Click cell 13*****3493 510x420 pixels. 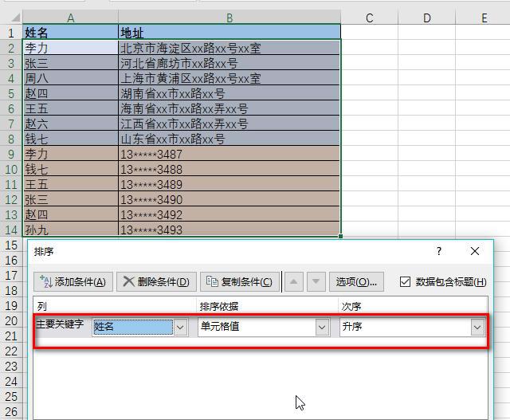pos(229,230)
